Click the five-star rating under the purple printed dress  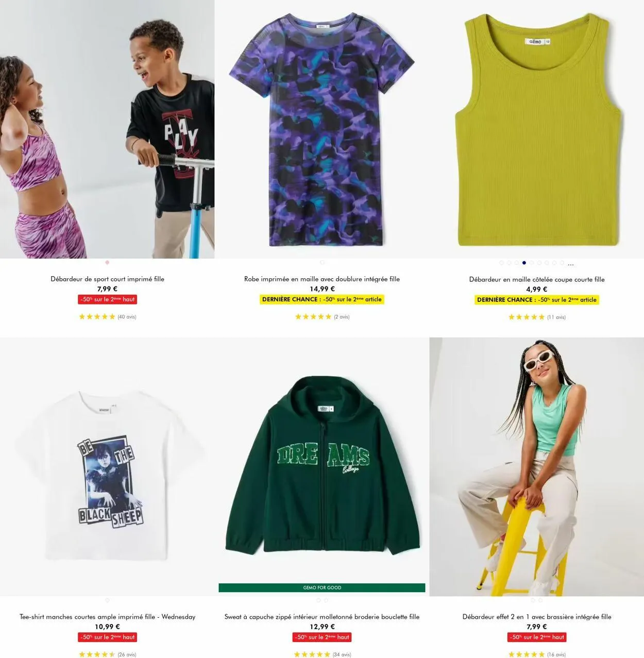coord(313,317)
